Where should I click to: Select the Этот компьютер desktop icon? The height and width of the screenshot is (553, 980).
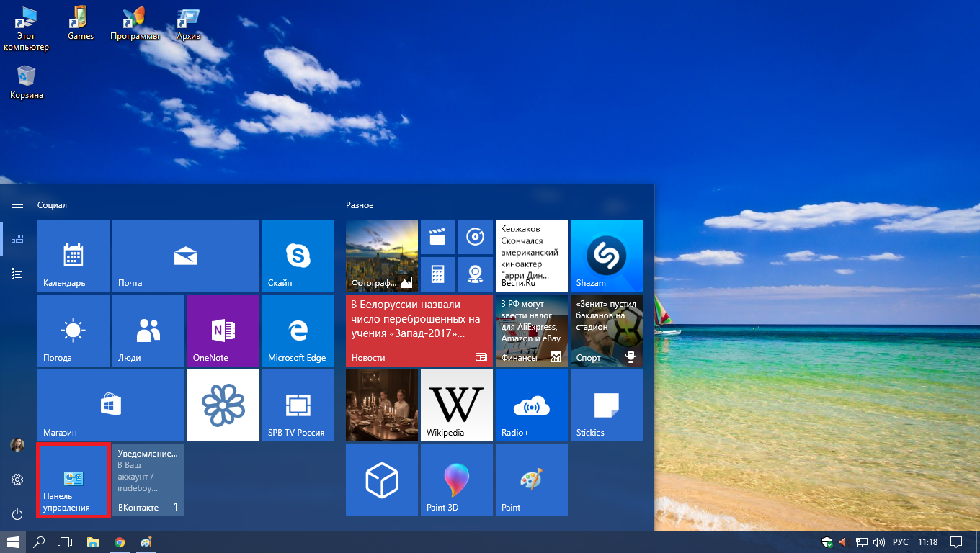tap(27, 29)
